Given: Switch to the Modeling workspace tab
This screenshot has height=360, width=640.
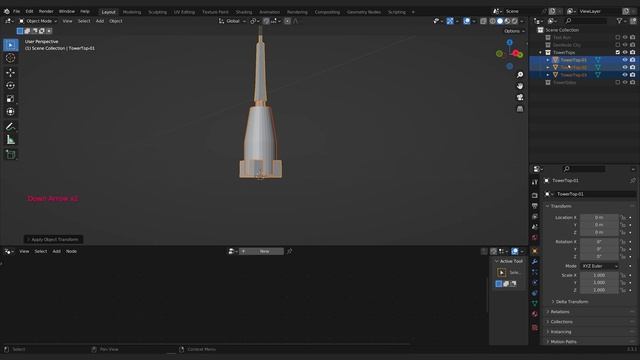Looking at the screenshot, I should [x=132, y=12].
